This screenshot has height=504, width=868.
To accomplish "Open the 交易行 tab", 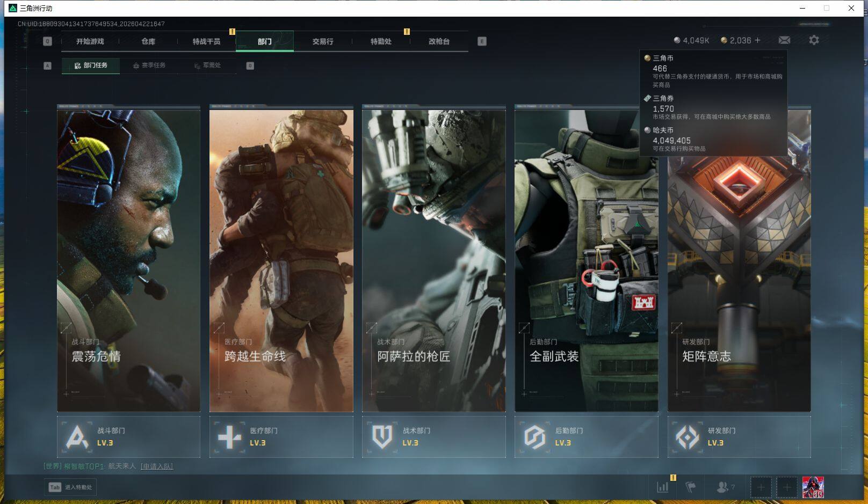I will click(x=323, y=41).
